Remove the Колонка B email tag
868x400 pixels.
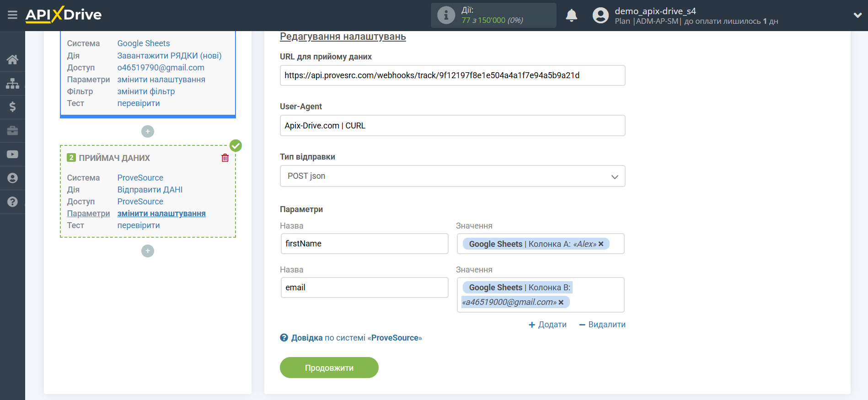click(x=561, y=302)
